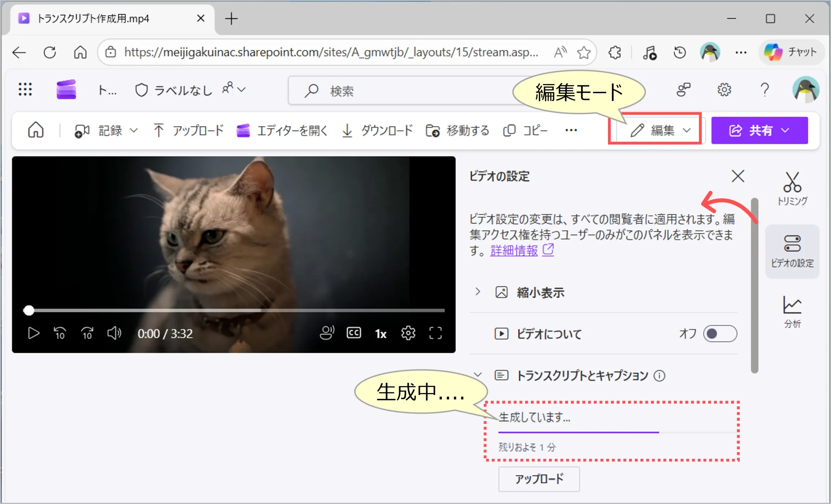Open the Trimming (トリミング) scissors tool
Viewport: 831px width, 504px height.
click(792, 188)
